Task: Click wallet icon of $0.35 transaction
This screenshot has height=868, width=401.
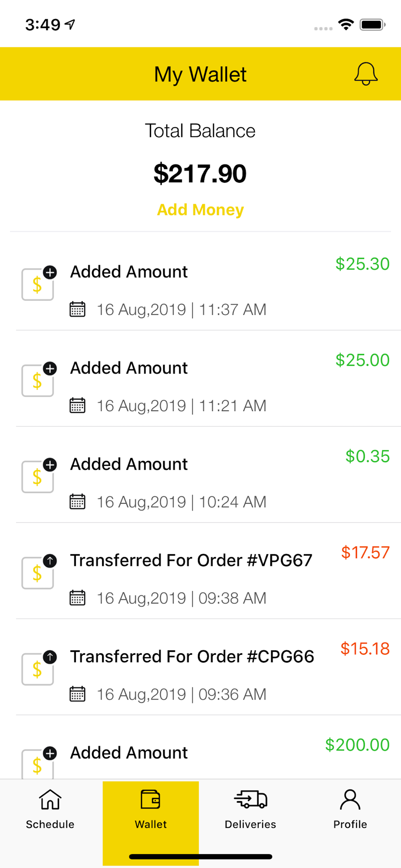Action: click(x=39, y=476)
